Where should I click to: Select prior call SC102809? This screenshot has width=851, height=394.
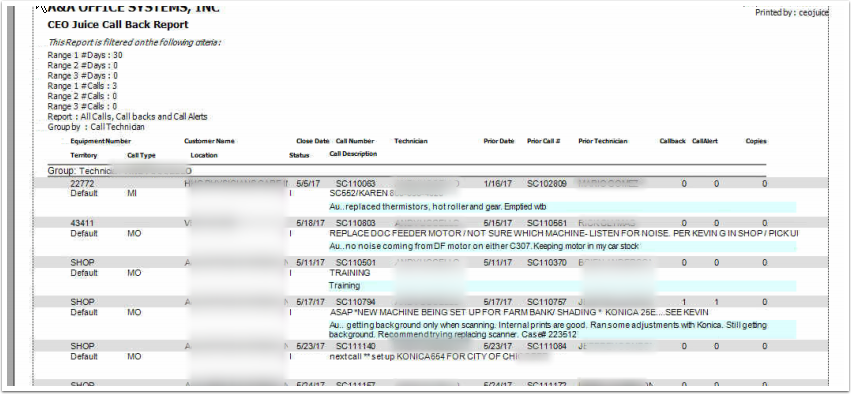click(x=547, y=184)
